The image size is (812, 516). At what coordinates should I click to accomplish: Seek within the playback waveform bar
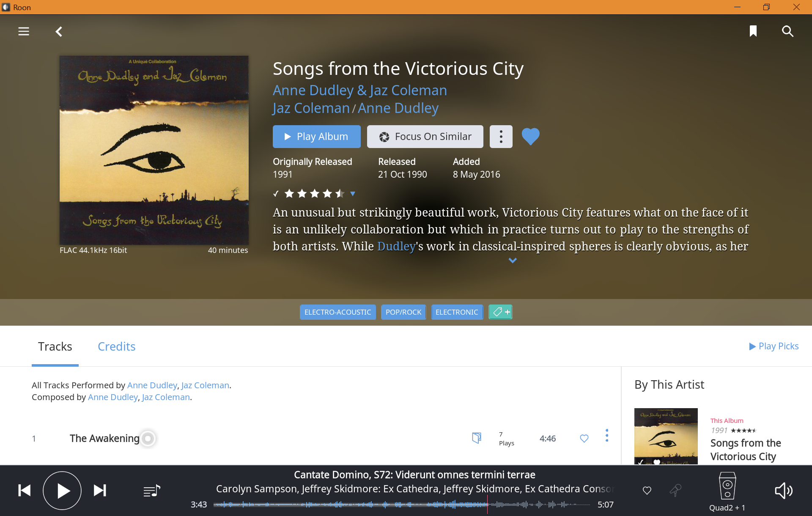pyautogui.click(x=402, y=505)
